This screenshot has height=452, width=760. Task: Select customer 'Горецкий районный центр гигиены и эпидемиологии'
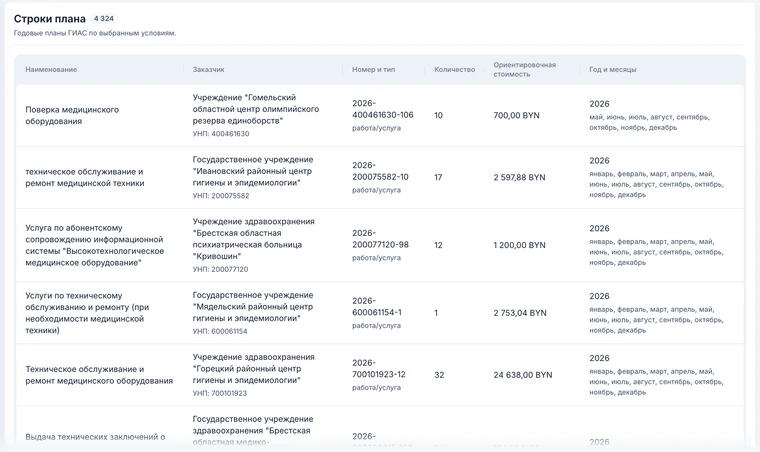[253, 369]
